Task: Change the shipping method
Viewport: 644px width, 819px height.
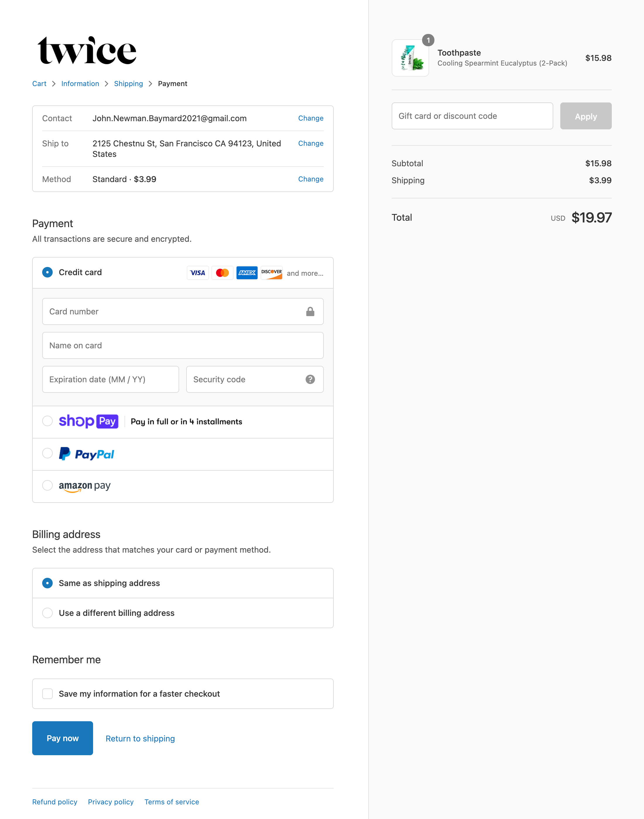Action: coord(310,179)
